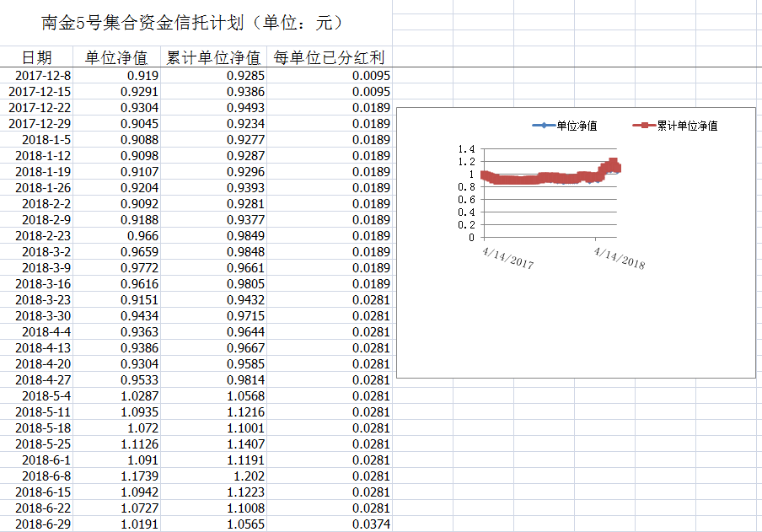Click the 累计单位净值 table header cell
Viewport: 762px width, 532px height.
tap(213, 57)
